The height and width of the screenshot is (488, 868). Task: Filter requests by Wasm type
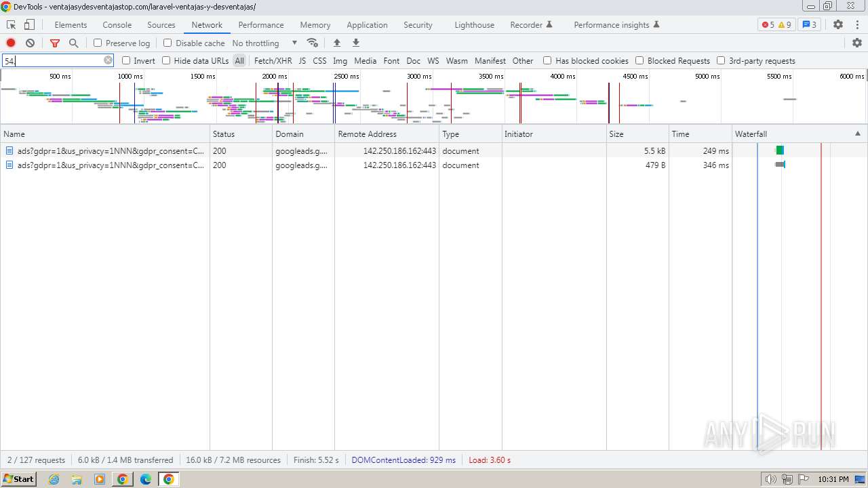(x=457, y=60)
